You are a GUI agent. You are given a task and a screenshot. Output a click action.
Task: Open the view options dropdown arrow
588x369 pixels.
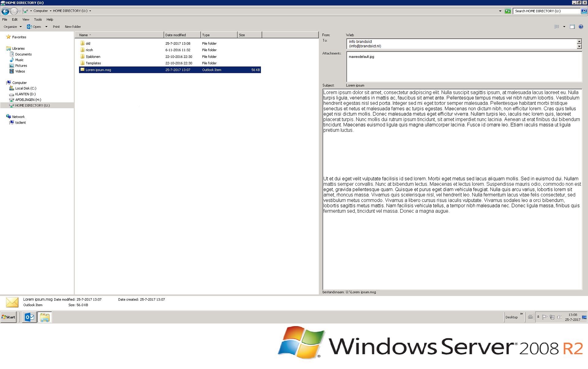[x=564, y=27]
